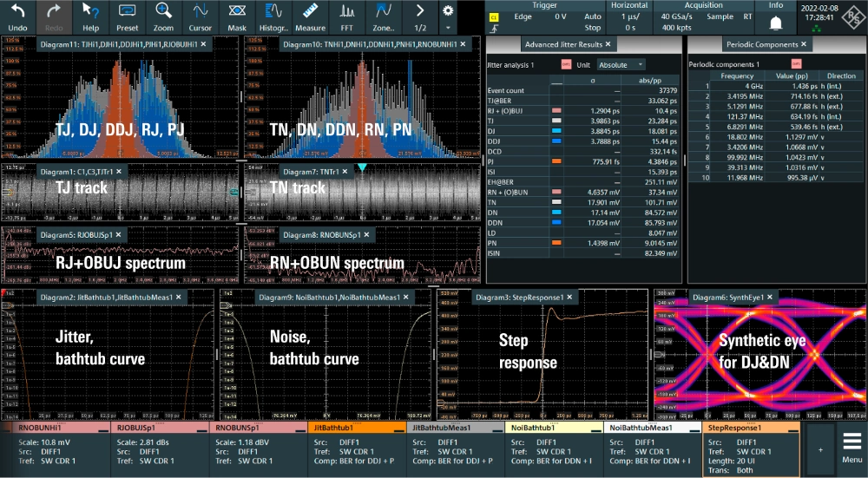
Task: Select the Zone trigger tool
Action: (383, 17)
